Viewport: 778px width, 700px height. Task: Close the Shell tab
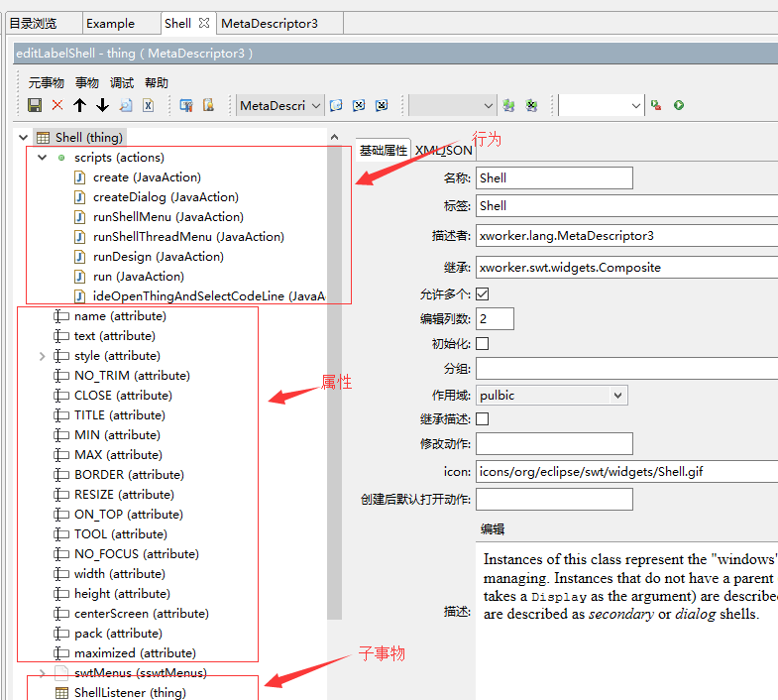pos(204,23)
